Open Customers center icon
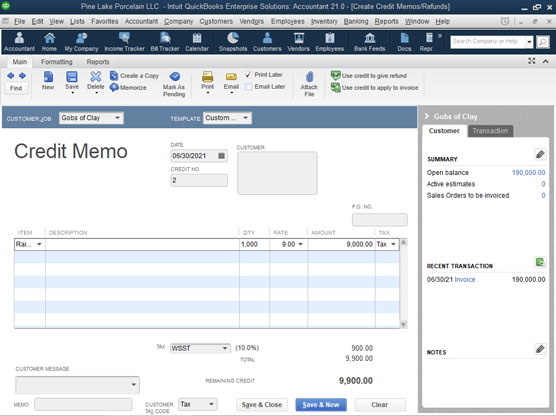 pos(267,41)
